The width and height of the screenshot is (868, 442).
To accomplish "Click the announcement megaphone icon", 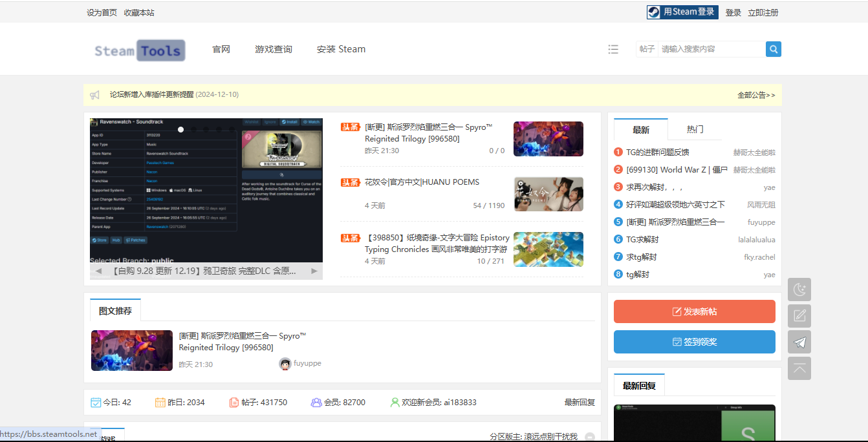I will click(x=95, y=95).
